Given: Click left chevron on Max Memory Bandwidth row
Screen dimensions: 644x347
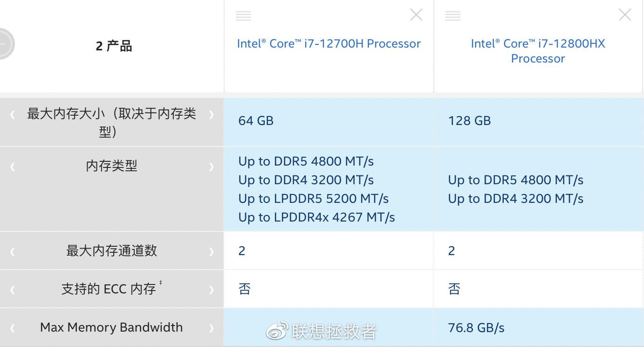Looking at the screenshot, I should coord(13,328).
